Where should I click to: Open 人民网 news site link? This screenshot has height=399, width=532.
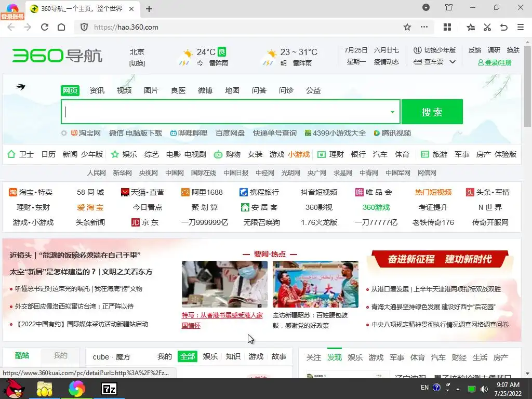point(96,172)
